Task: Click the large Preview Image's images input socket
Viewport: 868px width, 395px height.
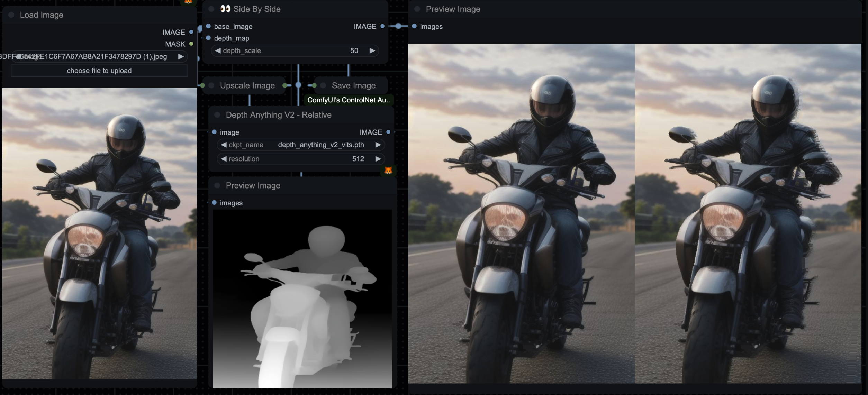Action: point(414,26)
